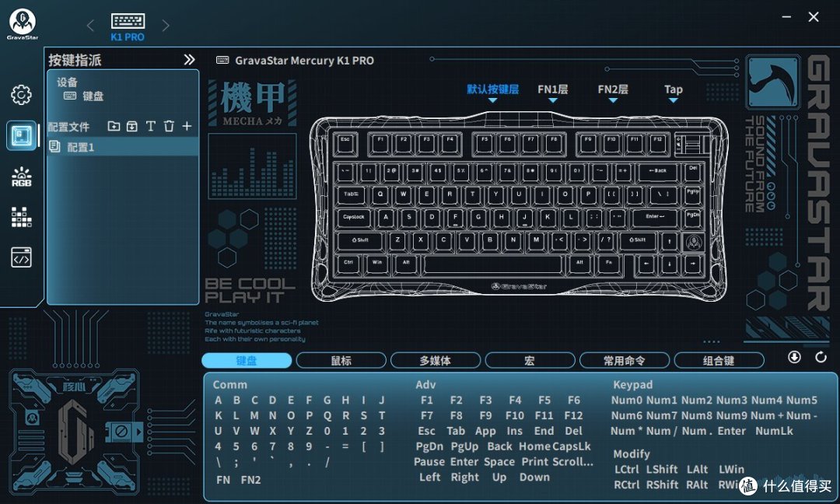Collapse the 按键指派 panel with double chevron
The height and width of the screenshot is (504, 840).
tap(189, 60)
